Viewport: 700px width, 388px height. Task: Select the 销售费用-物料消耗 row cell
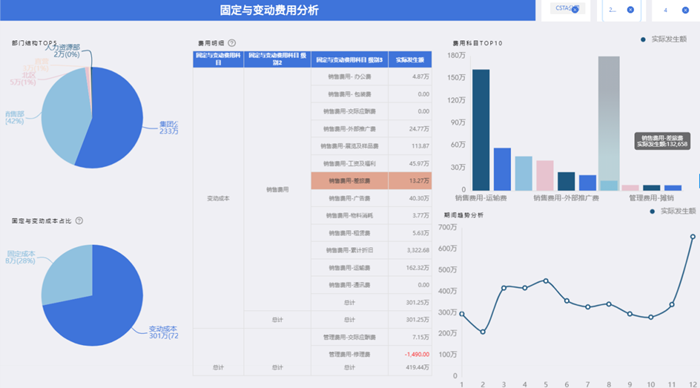(350, 216)
